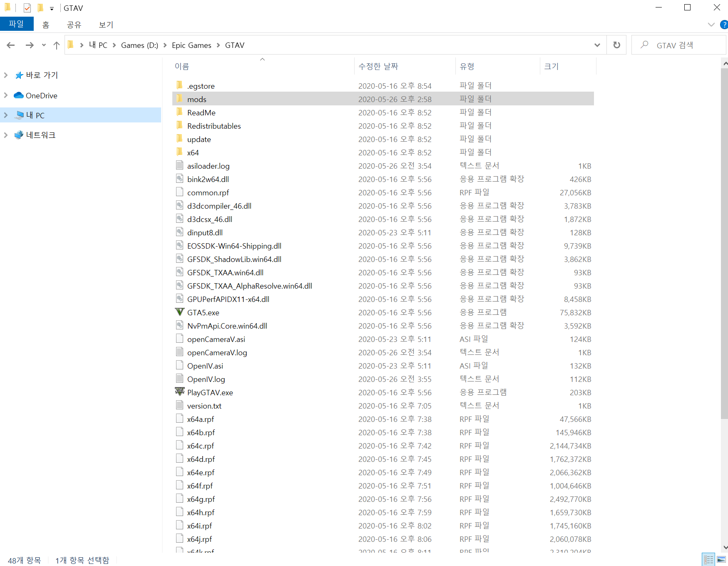Click the asiloader.log text file icon
728x566 pixels.
[x=179, y=165]
